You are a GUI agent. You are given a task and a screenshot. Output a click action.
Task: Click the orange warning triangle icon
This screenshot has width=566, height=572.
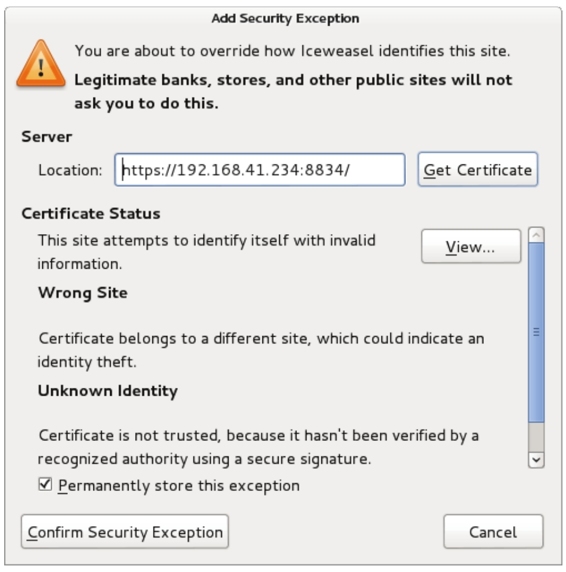coord(41,63)
